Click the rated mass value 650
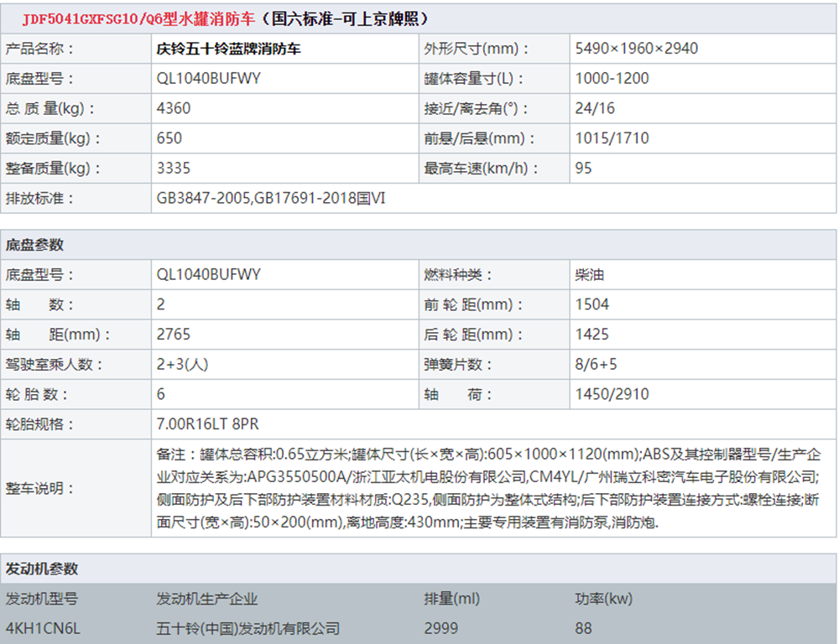The image size is (839, 644). tap(169, 138)
